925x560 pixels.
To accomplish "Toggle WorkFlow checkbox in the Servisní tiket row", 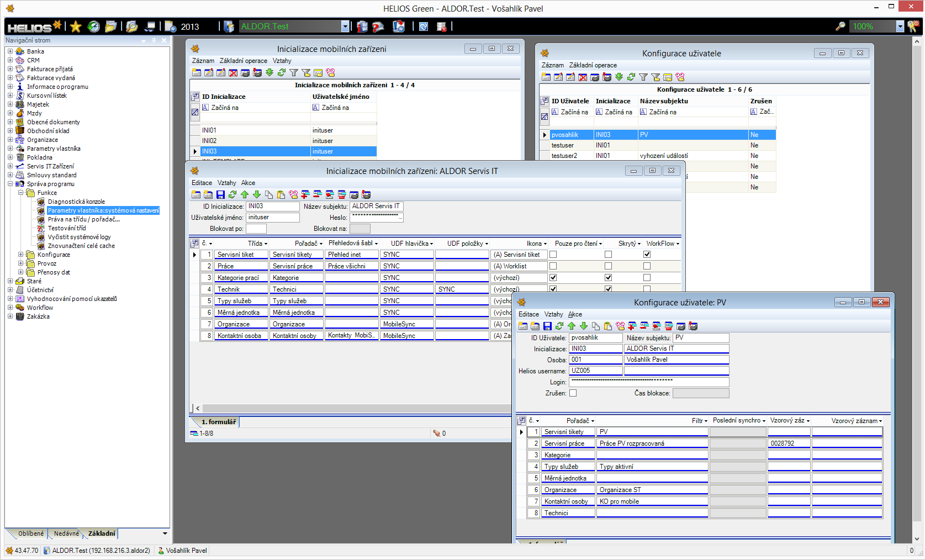I will point(647,255).
